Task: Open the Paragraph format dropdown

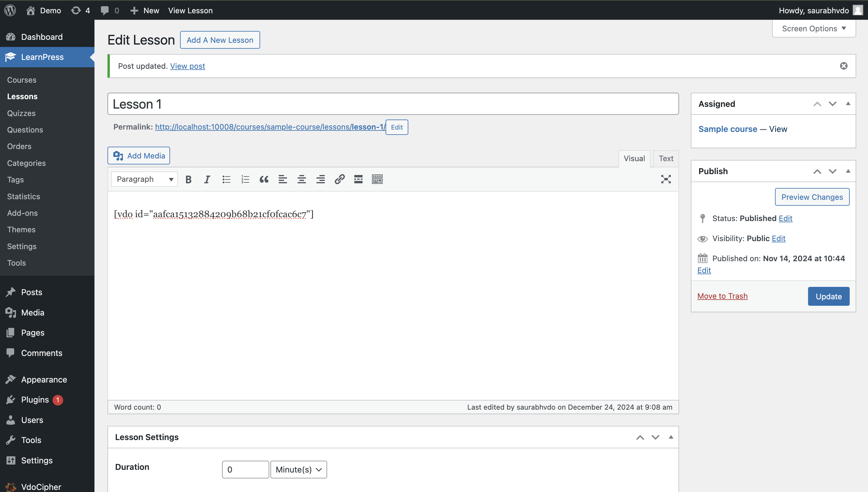Action: click(x=144, y=179)
